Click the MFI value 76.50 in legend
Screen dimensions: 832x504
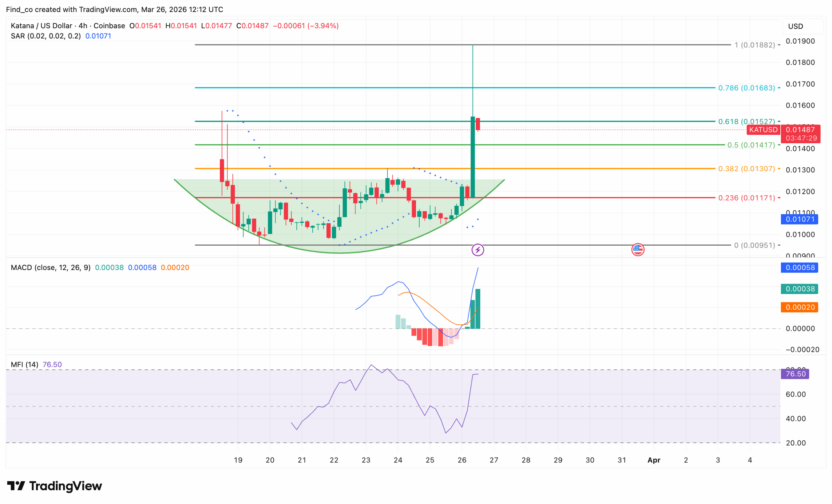tap(52, 364)
